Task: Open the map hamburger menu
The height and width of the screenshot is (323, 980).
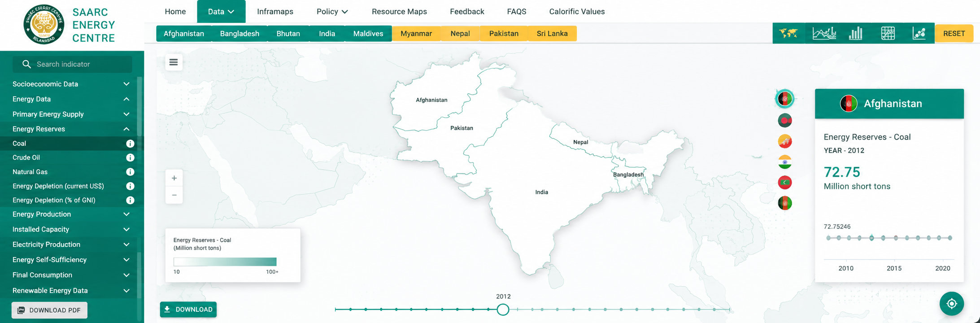Action: point(174,62)
